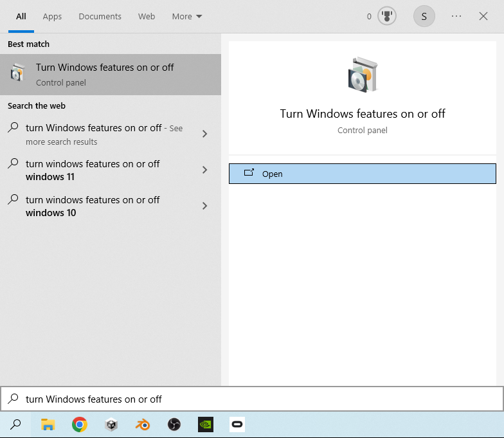This screenshot has width=504, height=438.
Task: Switch to the Apps tab
Action: coord(52,17)
